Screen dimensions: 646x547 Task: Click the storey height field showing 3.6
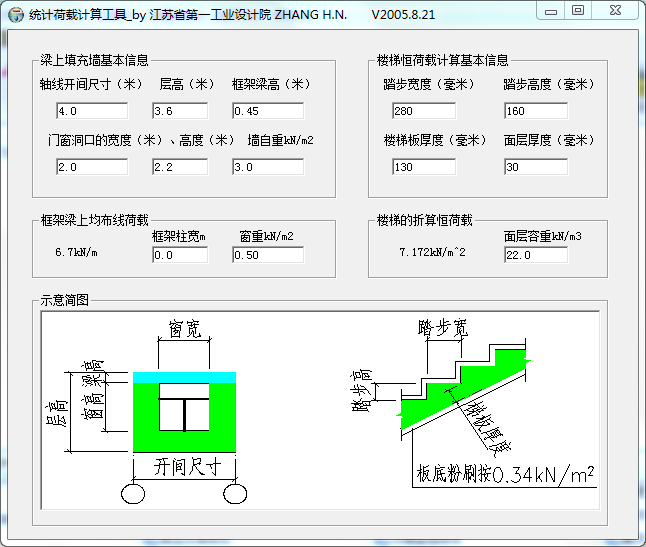180,111
